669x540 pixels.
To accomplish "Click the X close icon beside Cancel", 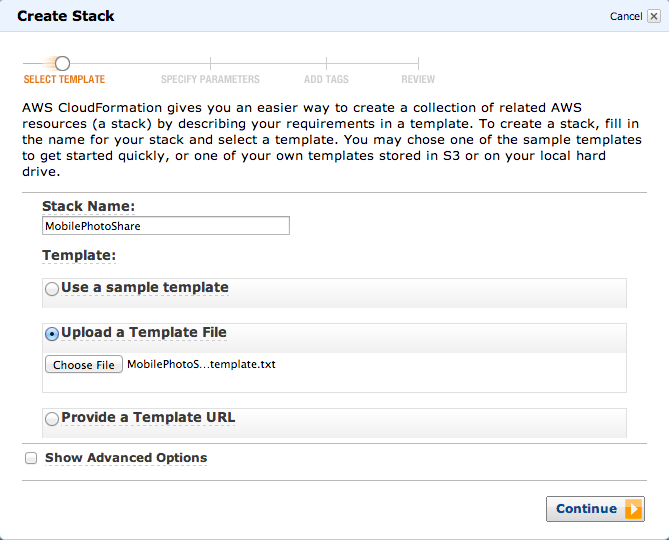I will click(x=654, y=16).
